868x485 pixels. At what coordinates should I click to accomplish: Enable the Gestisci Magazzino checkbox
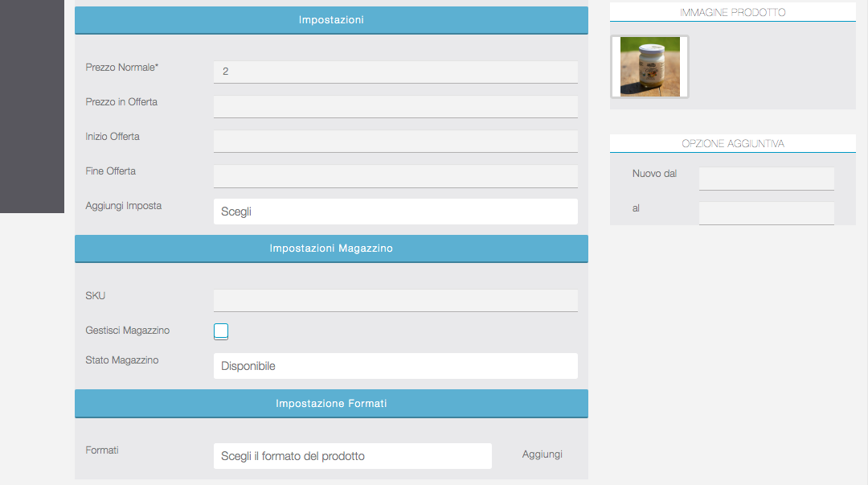pos(221,331)
